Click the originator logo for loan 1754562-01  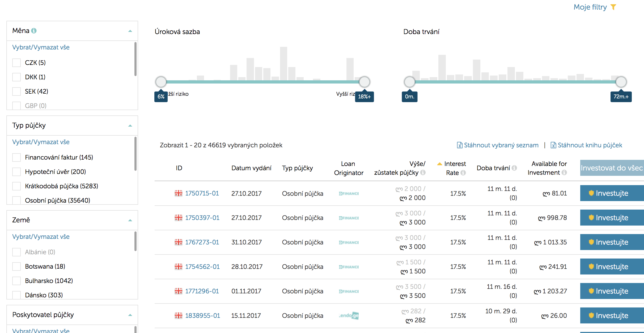pos(349,267)
